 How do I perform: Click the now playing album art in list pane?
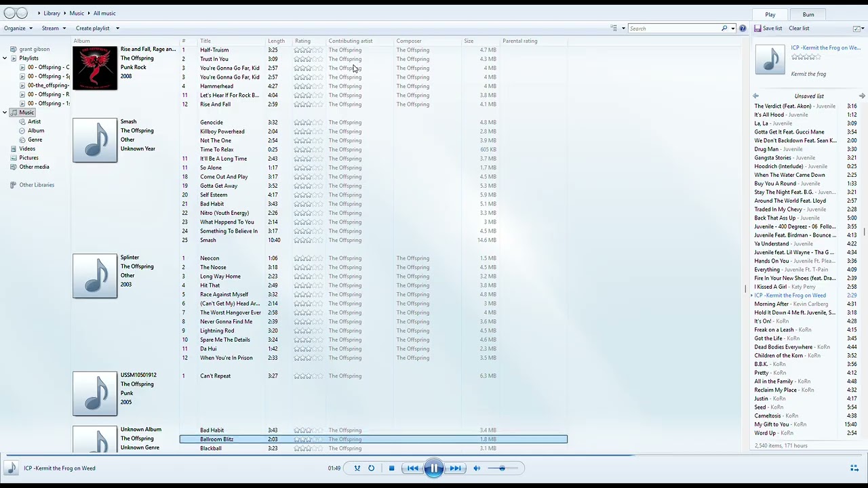click(770, 60)
